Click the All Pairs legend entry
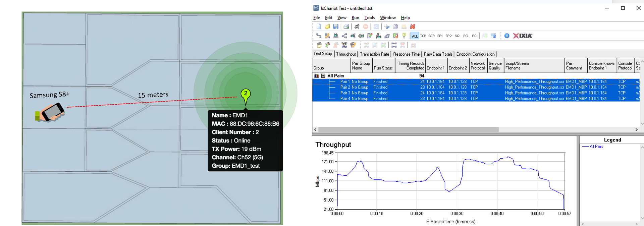The width and height of the screenshot is (644, 226). pyautogui.click(x=593, y=147)
